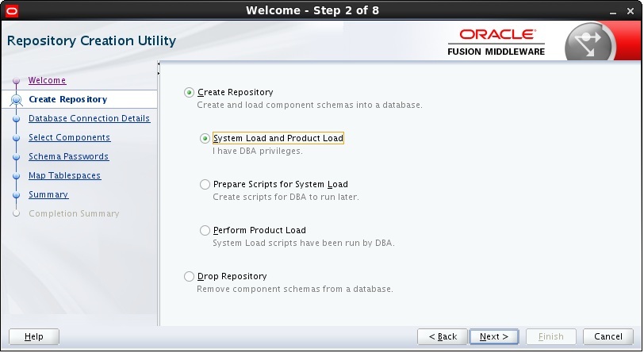This screenshot has width=644, height=353.
Task: Click 'Create and load component schemas' description
Action: coord(309,106)
